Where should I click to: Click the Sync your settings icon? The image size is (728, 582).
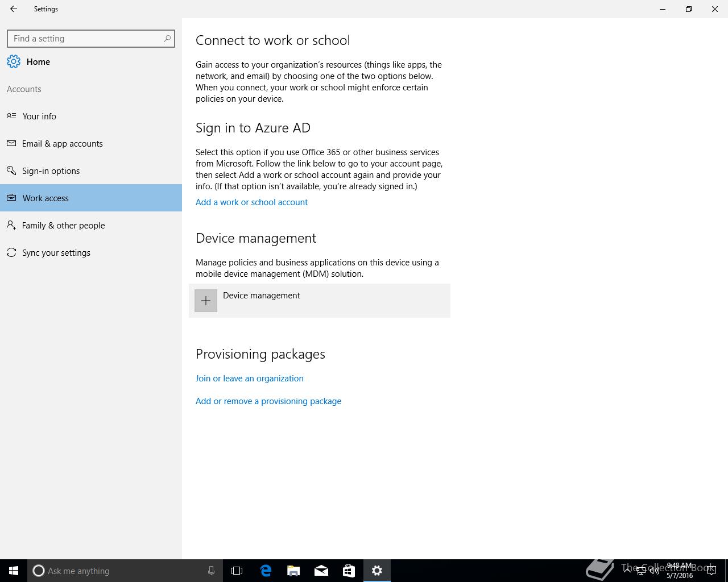click(x=11, y=252)
